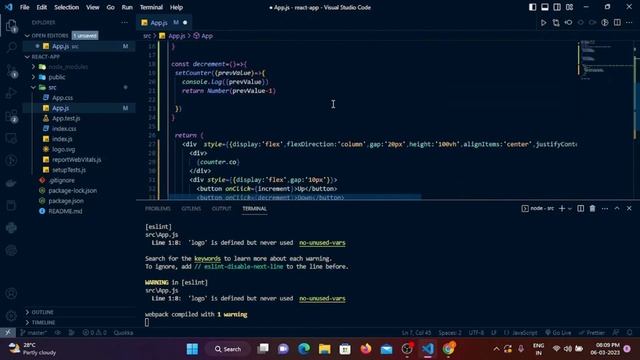
Task: Open Accounts menu in activity bar
Action: [x=11, y=293]
